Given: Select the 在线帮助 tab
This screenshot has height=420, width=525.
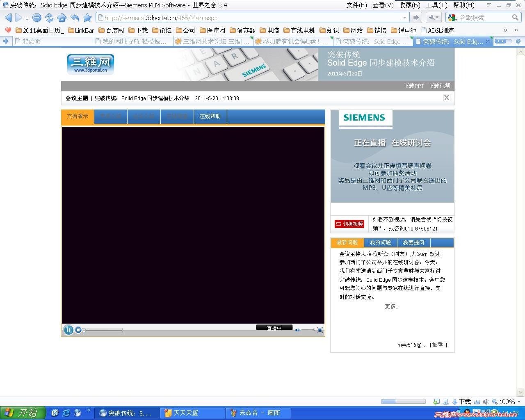Looking at the screenshot, I should [210, 116].
